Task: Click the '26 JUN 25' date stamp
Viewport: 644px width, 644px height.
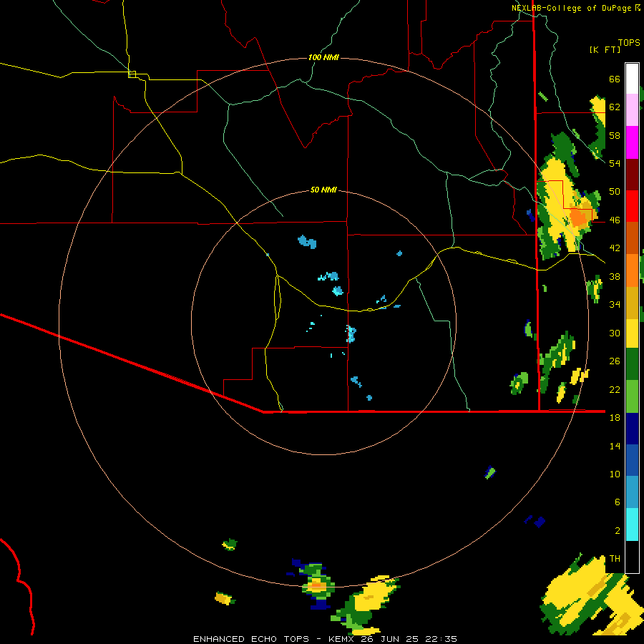Action: click(x=390, y=639)
